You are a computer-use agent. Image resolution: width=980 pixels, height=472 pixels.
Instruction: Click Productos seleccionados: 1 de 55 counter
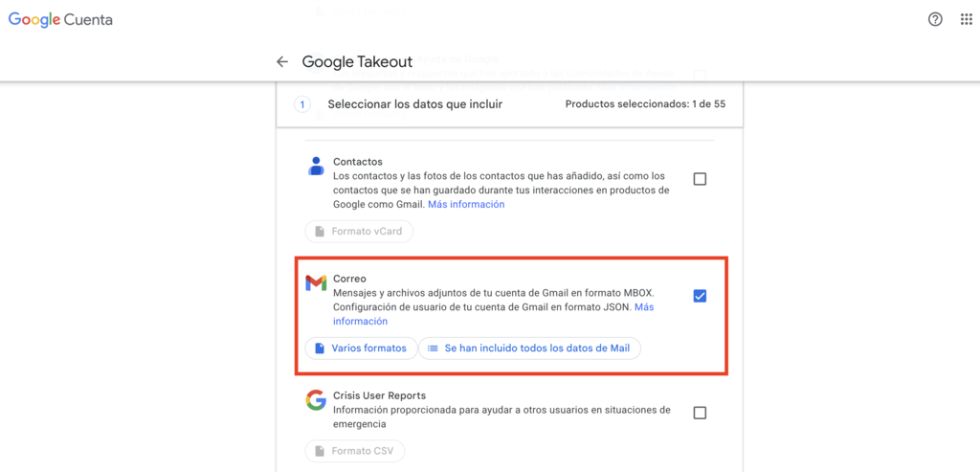(645, 104)
